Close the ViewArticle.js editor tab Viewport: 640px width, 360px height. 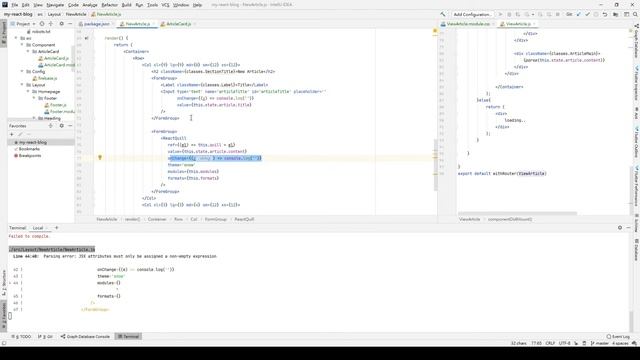pyautogui.click(x=534, y=24)
